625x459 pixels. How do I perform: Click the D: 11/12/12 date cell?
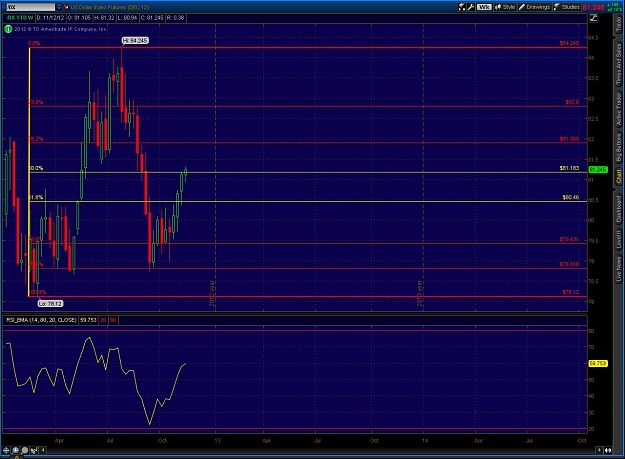51,18
